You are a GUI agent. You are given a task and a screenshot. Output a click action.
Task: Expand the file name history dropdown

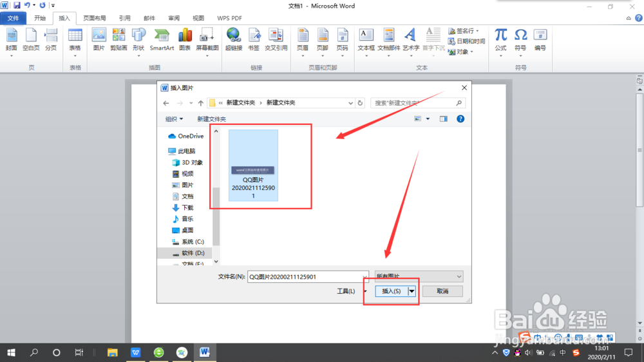365,276
